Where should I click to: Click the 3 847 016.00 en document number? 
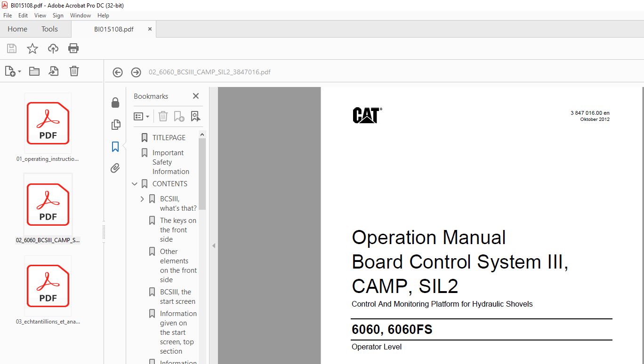click(590, 113)
